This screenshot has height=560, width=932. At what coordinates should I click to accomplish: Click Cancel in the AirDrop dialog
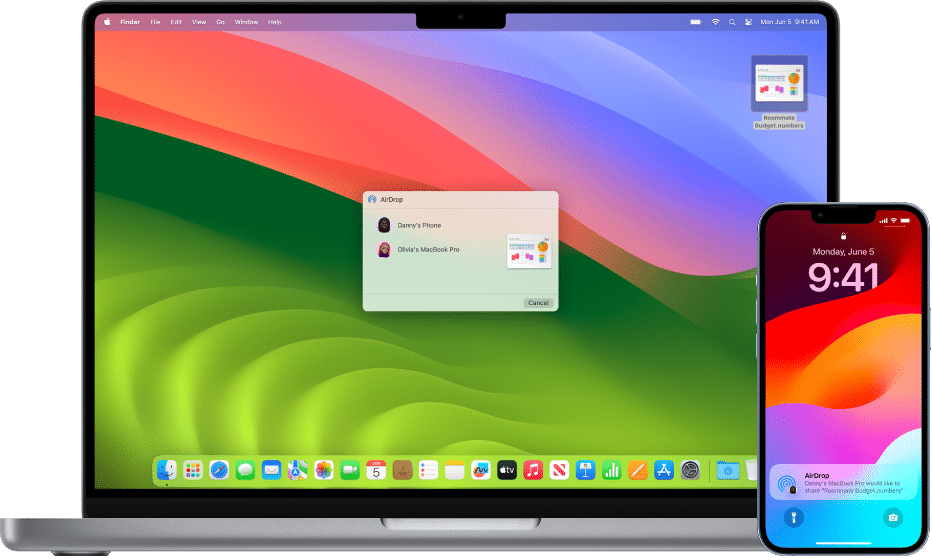539,303
